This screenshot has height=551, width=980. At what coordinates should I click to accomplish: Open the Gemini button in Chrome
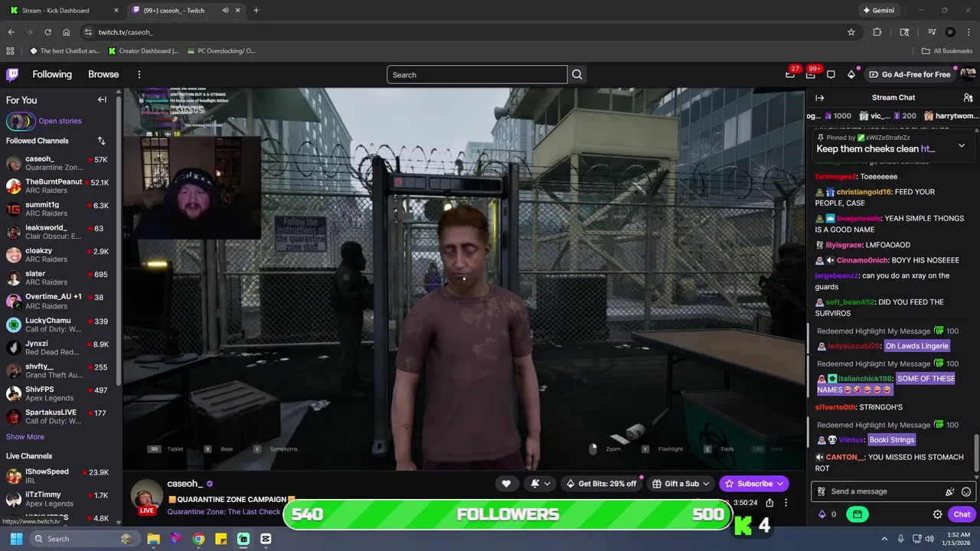coord(878,11)
